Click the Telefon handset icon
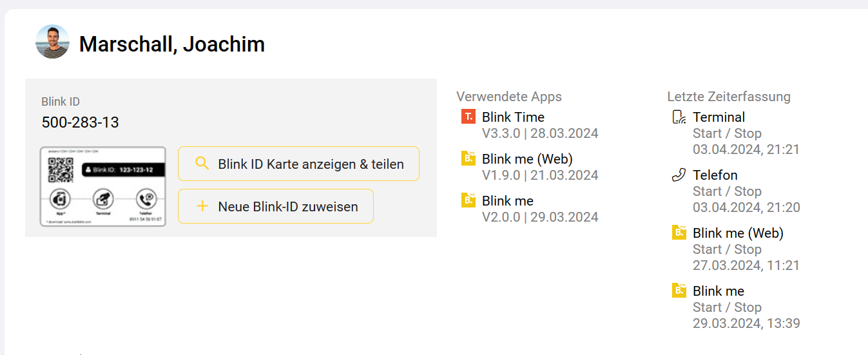The image size is (868, 355). (x=679, y=175)
